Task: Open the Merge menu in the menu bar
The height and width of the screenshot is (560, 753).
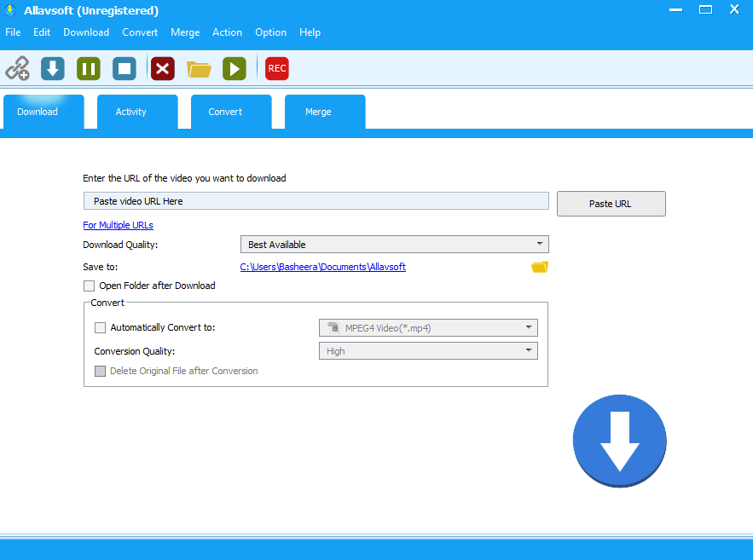Action: point(185,32)
